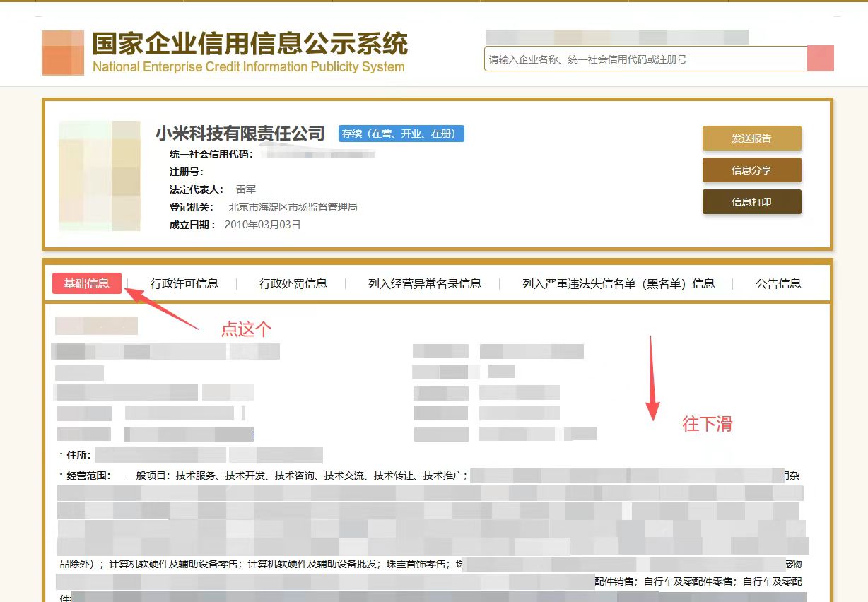Click the blue 存续（在营、开业、在册）status badge
868x602 pixels.
[401, 134]
